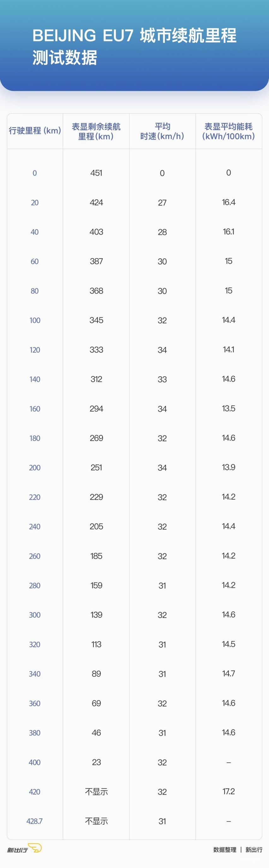Screen dimensions: 269x868
Task: Click the 平均时速(km/h) column header
Action: pos(162,131)
